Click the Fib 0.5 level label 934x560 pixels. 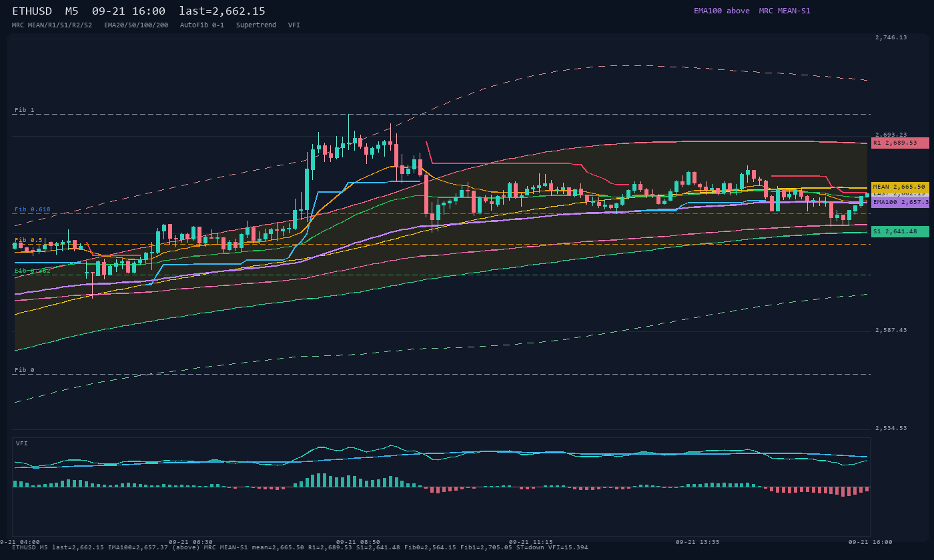(x=29, y=240)
